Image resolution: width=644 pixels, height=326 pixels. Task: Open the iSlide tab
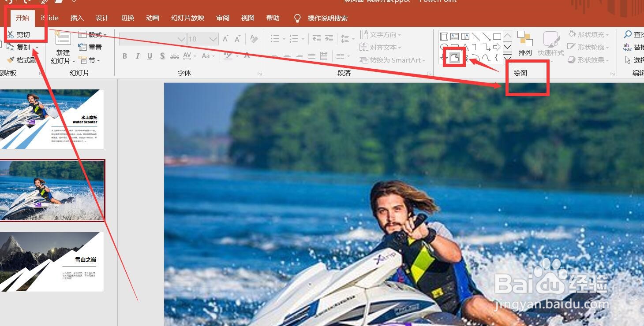point(50,18)
